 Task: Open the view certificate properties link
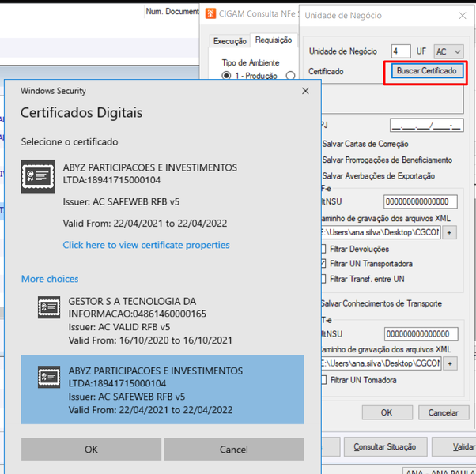(x=146, y=245)
